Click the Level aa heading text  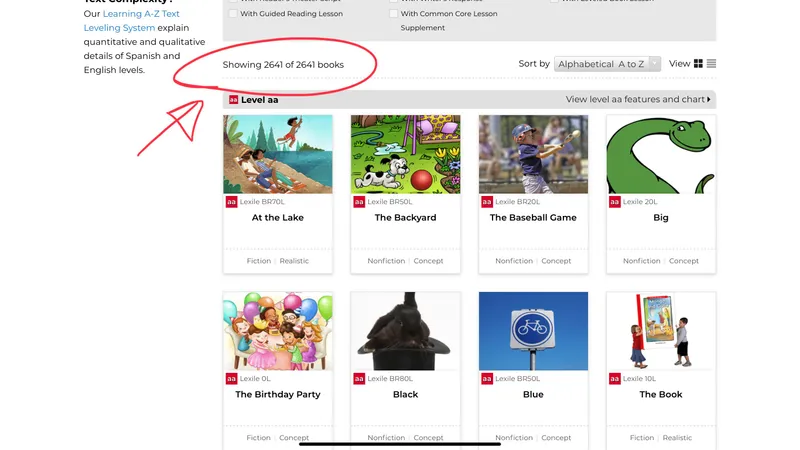tap(260, 100)
